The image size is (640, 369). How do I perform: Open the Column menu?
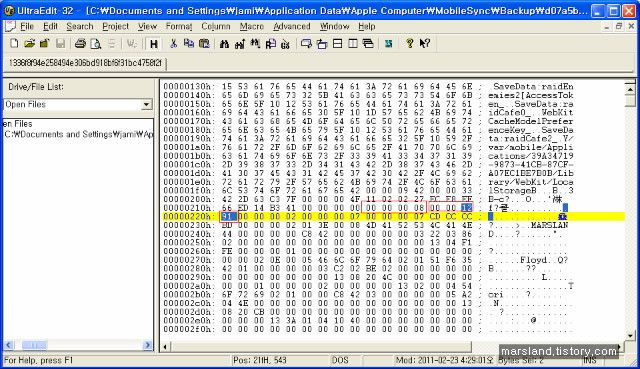pyautogui.click(x=216, y=27)
